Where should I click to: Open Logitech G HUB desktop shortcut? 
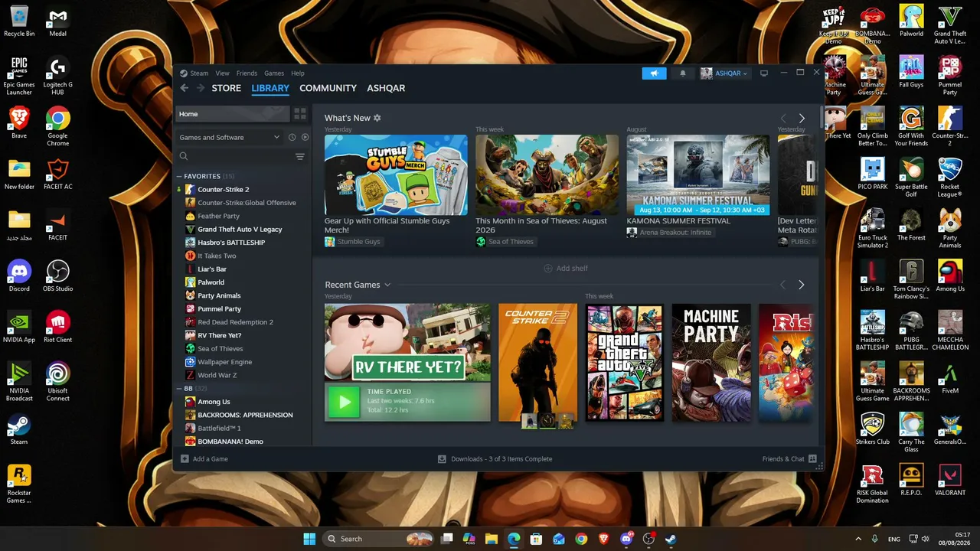pos(58,76)
